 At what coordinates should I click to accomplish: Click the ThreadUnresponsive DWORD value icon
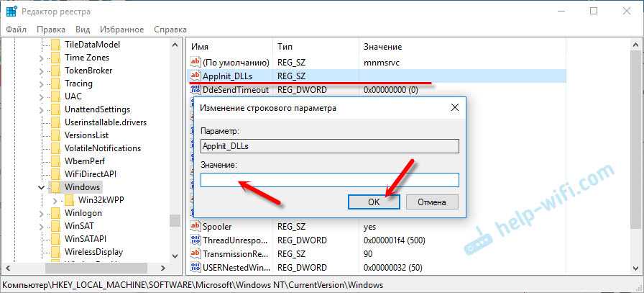click(195, 240)
